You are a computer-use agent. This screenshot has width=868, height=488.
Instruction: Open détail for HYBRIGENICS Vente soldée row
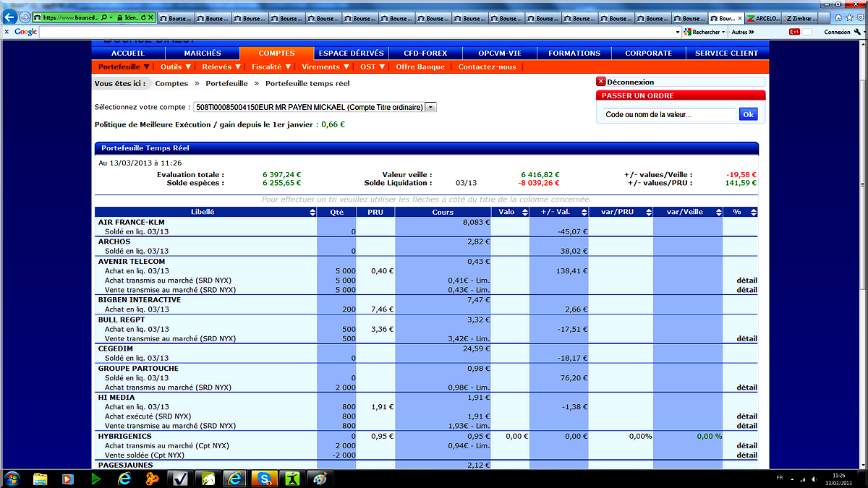click(746, 455)
